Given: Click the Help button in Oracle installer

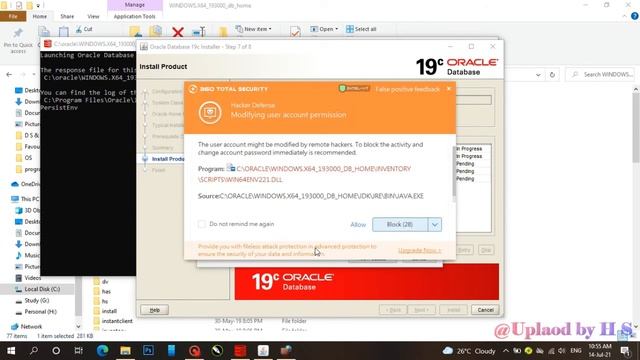Looking at the screenshot, I should (x=154, y=310).
